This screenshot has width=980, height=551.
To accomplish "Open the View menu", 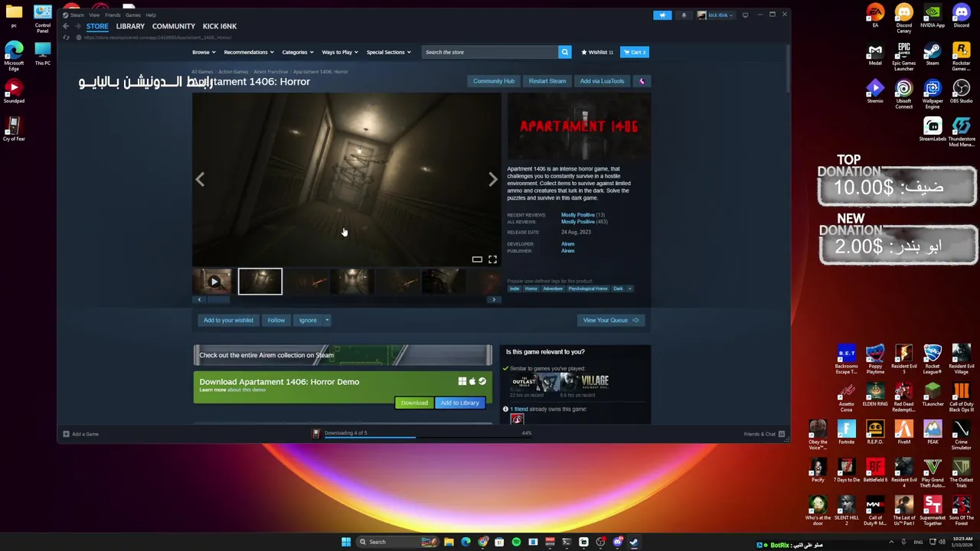I will [94, 15].
